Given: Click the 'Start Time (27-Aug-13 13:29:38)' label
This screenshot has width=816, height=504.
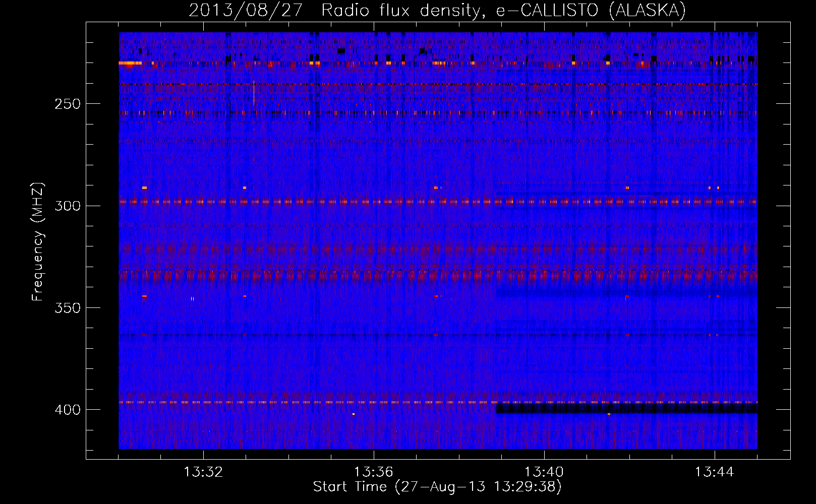Looking at the screenshot, I should click(x=437, y=487).
